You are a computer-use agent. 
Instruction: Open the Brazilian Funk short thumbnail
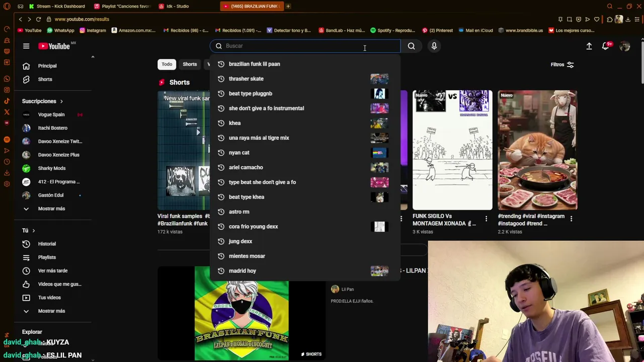pyautogui.click(x=242, y=313)
